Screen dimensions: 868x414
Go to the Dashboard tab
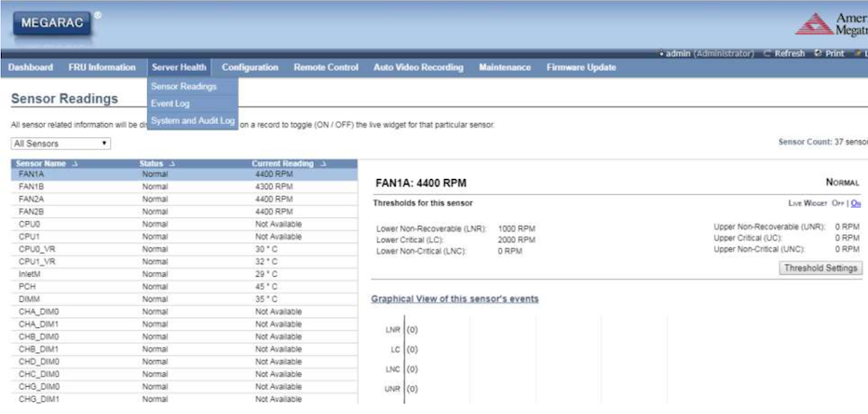click(x=30, y=67)
